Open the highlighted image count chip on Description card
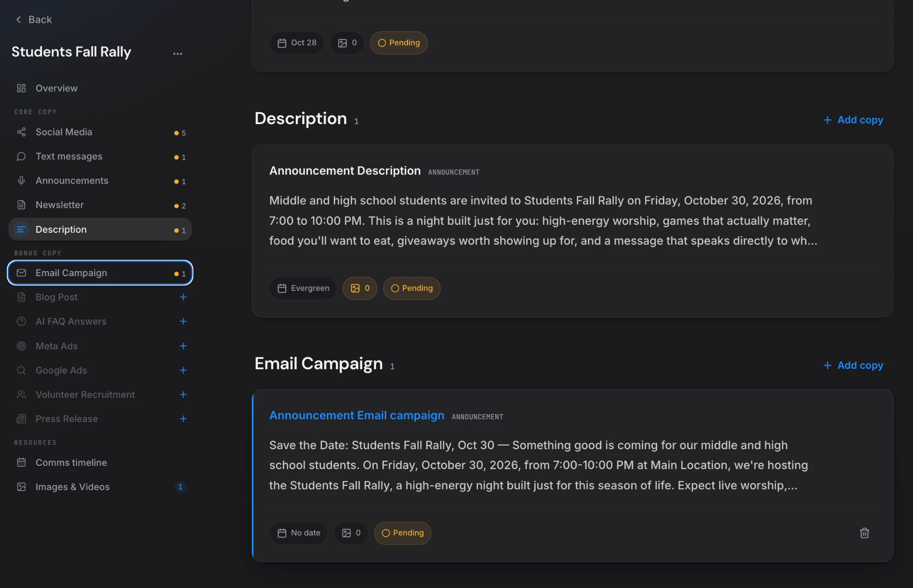Image resolution: width=913 pixels, height=588 pixels. pyautogui.click(x=360, y=288)
